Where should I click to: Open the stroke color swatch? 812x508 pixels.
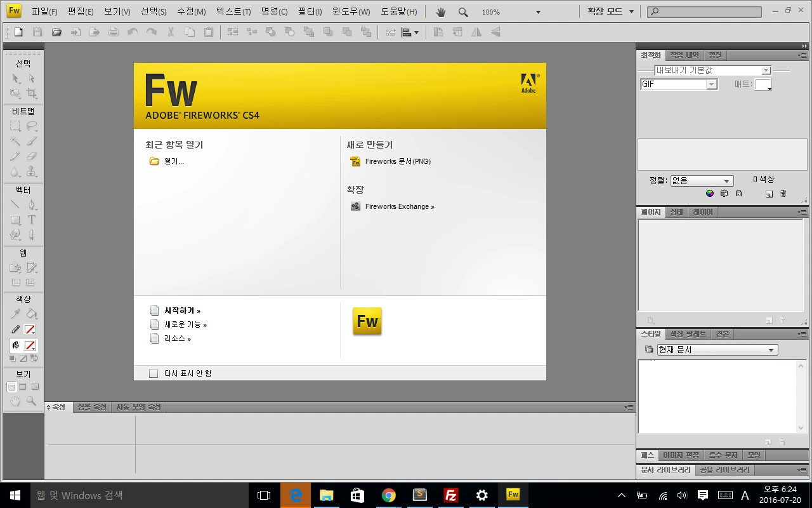pyautogui.click(x=30, y=330)
